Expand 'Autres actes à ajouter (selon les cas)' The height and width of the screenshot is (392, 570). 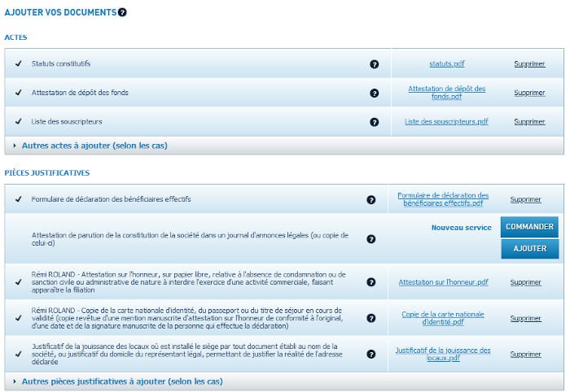[x=94, y=146]
